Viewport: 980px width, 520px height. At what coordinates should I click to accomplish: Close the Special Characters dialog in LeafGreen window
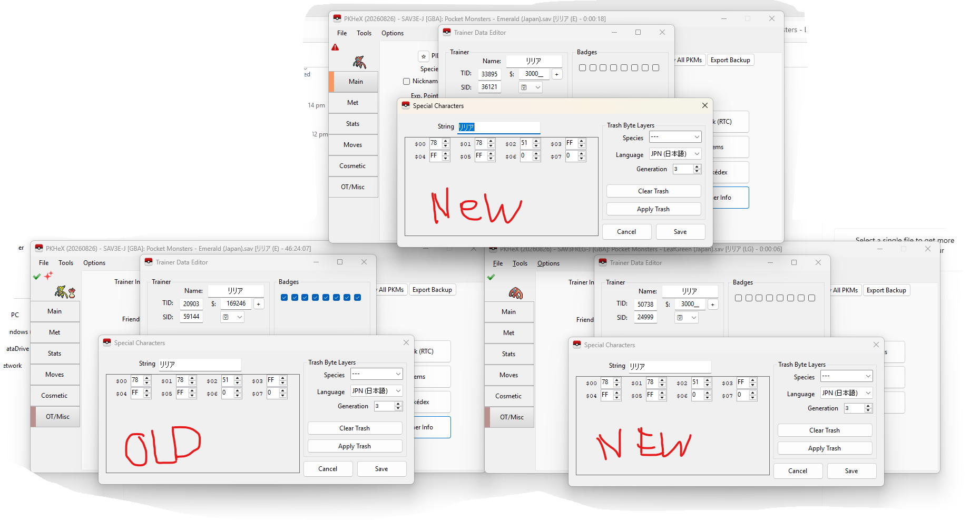tap(876, 345)
